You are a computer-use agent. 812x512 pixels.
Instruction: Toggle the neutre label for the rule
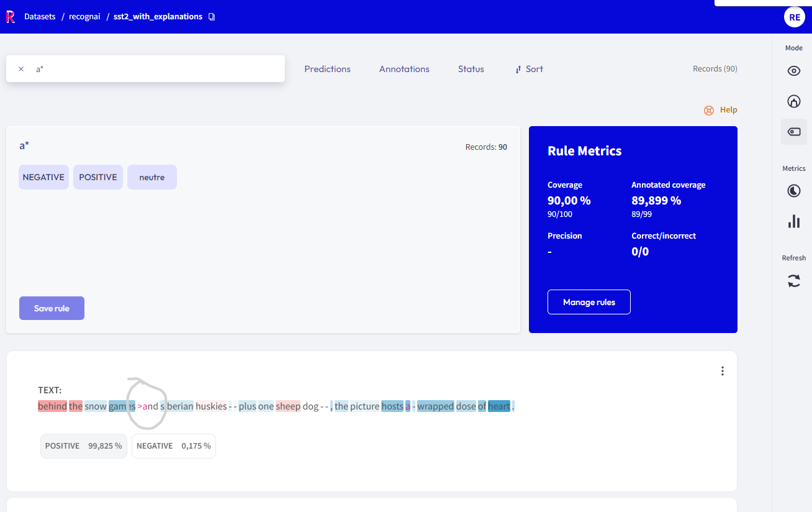tap(151, 177)
